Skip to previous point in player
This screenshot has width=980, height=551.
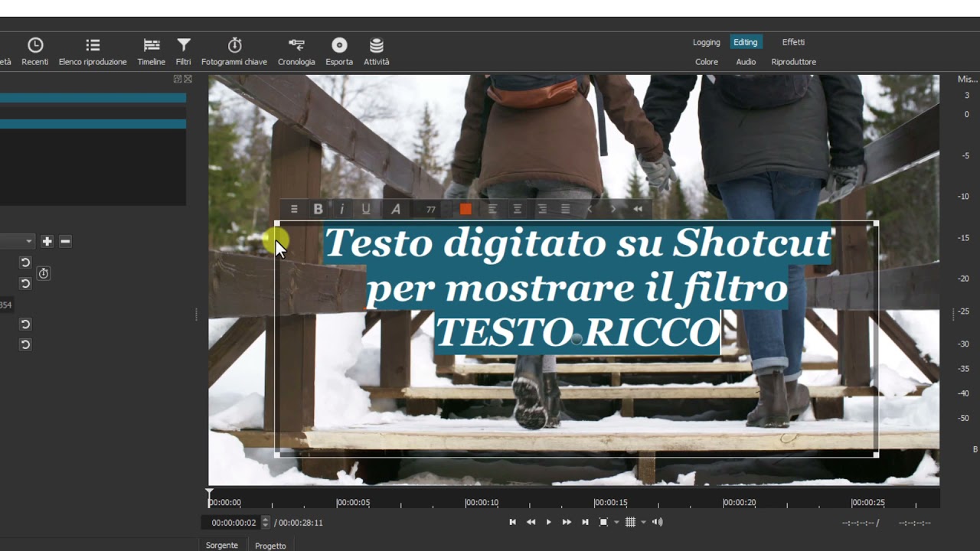[x=512, y=522]
